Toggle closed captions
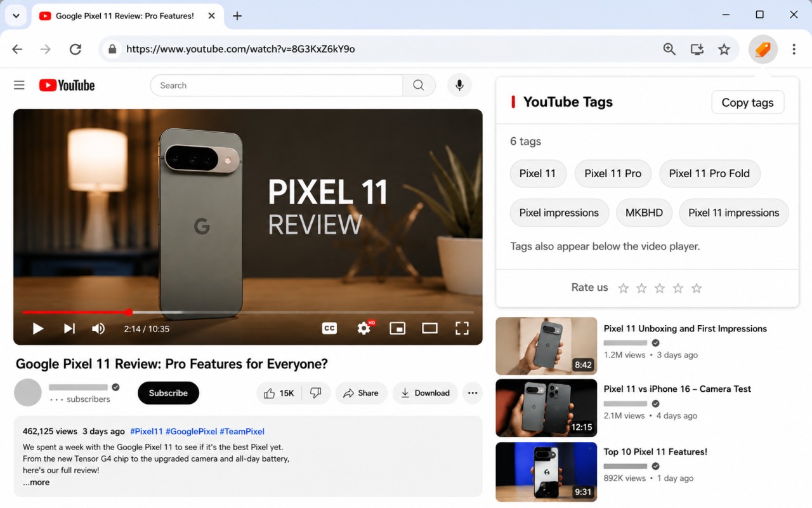Image resolution: width=812 pixels, height=508 pixels. (329, 328)
